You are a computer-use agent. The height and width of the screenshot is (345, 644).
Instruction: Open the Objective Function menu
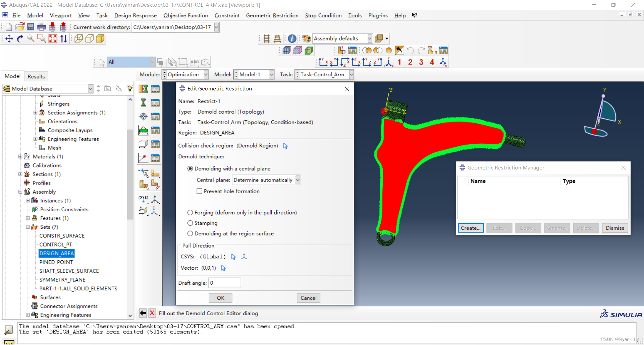[185, 15]
